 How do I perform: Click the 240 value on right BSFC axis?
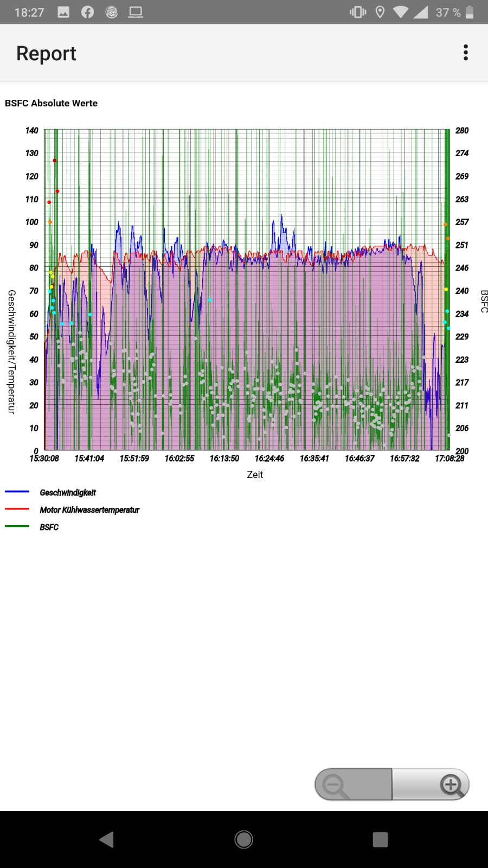click(462, 291)
